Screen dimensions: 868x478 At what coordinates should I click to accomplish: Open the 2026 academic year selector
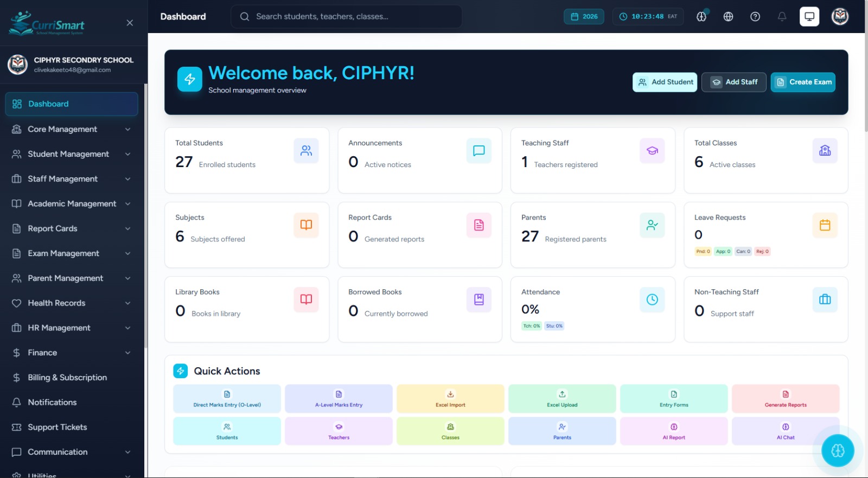(584, 17)
